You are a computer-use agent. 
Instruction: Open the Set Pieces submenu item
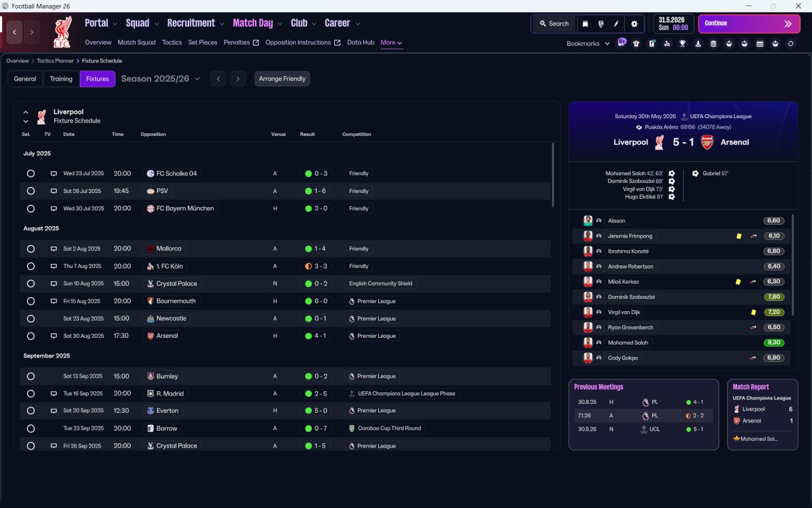(x=203, y=43)
